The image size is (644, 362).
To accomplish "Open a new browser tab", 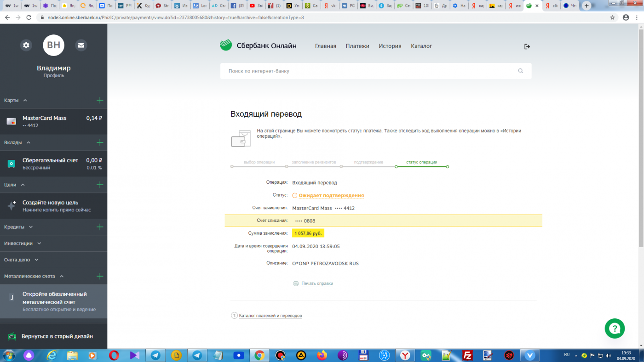I will click(x=586, y=6).
